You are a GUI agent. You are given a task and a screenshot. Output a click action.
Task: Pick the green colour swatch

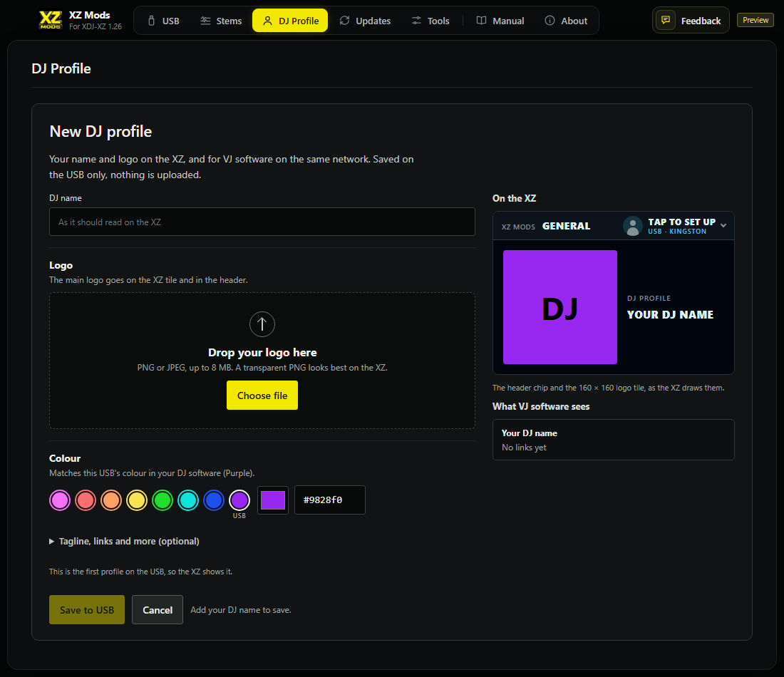163,500
